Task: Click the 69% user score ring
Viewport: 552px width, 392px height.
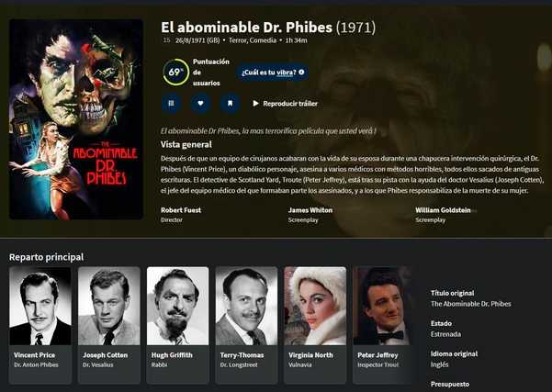Action: click(x=175, y=73)
